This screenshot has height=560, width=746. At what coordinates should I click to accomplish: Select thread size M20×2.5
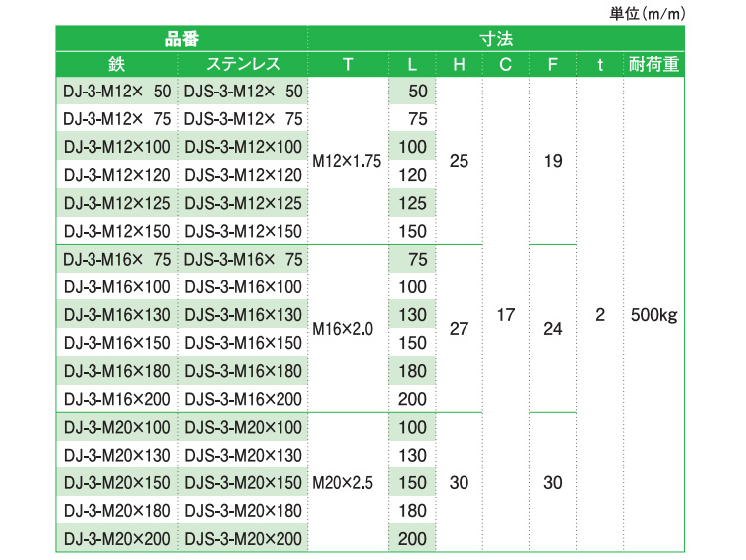point(342,483)
